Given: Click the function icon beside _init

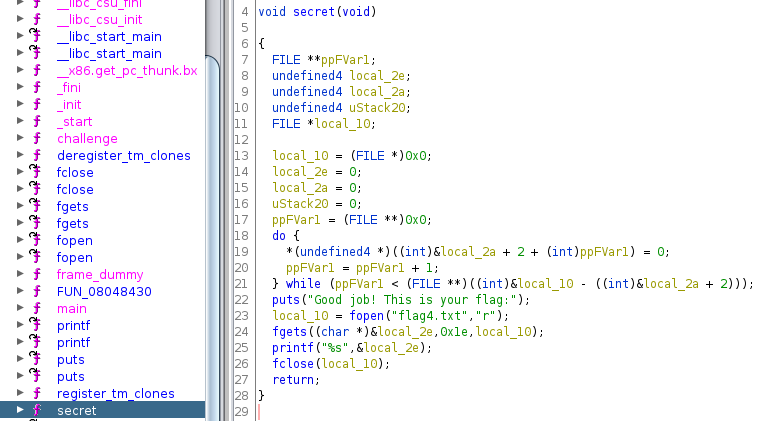Looking at the screenshot, I should [x=37, y=104].
